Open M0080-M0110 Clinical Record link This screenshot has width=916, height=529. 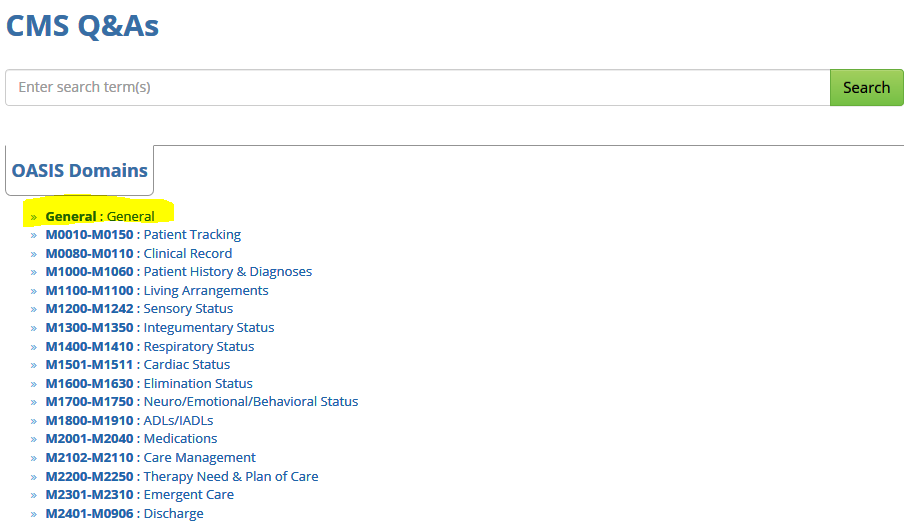pos(139,253)
